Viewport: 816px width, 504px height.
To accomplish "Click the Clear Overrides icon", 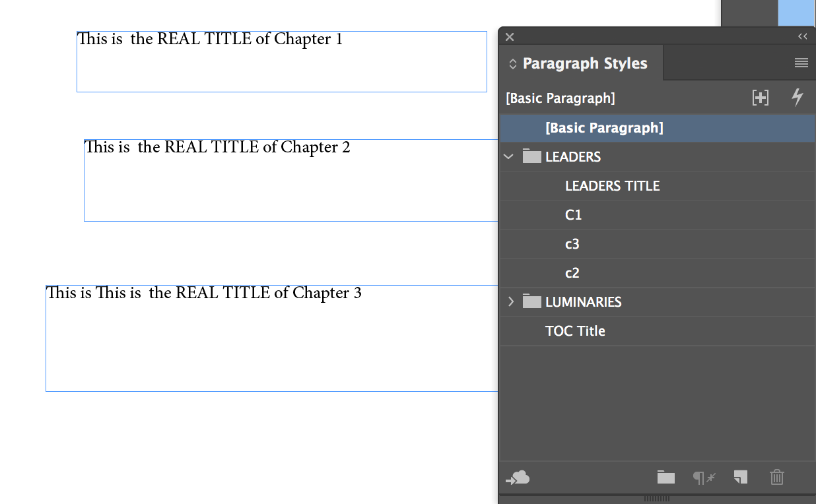I will coord(704,478).
